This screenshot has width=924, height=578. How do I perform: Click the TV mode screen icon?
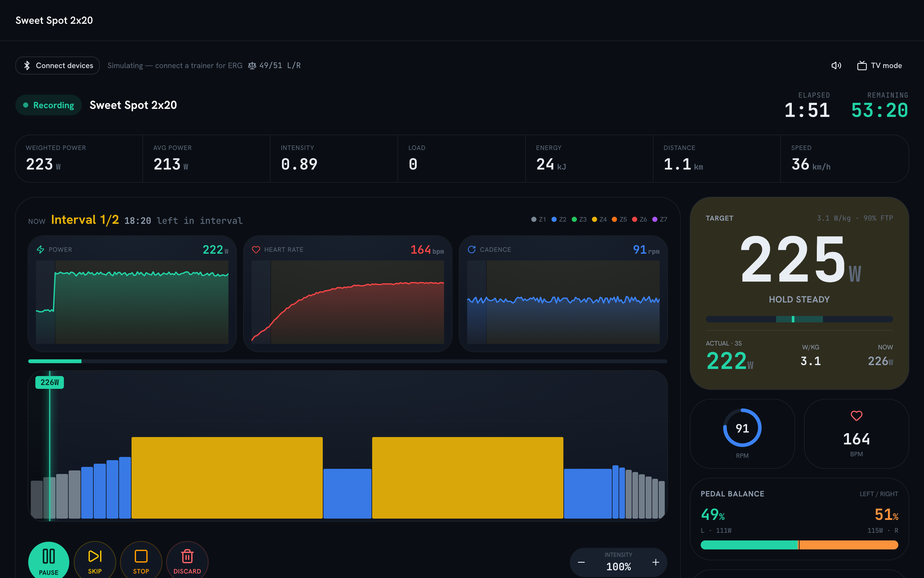click(862, 66)
